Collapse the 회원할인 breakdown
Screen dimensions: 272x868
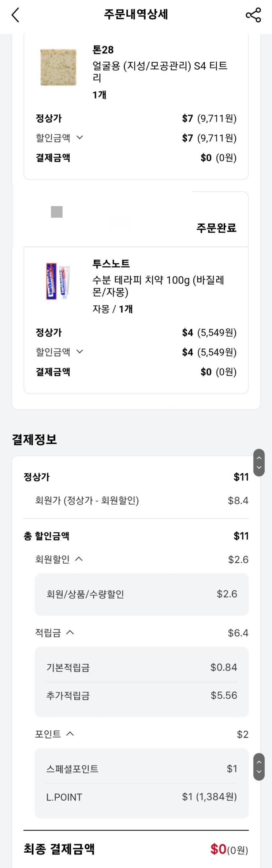point(59,559)
